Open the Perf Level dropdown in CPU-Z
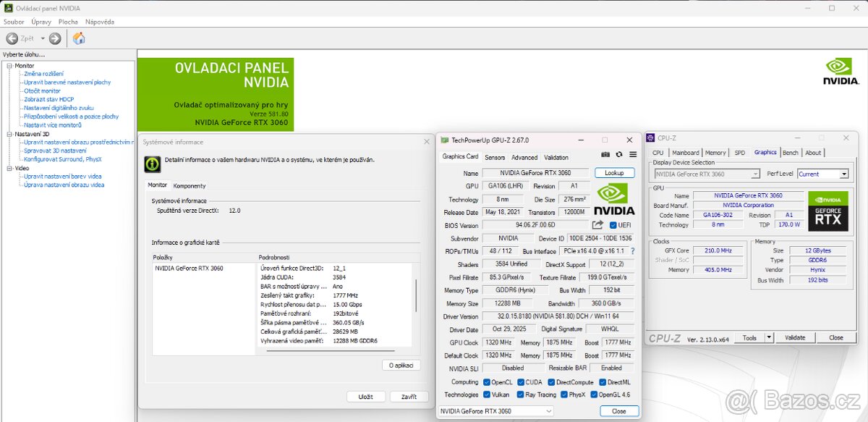The image size is (868, 422). click(x=843, y=174)
